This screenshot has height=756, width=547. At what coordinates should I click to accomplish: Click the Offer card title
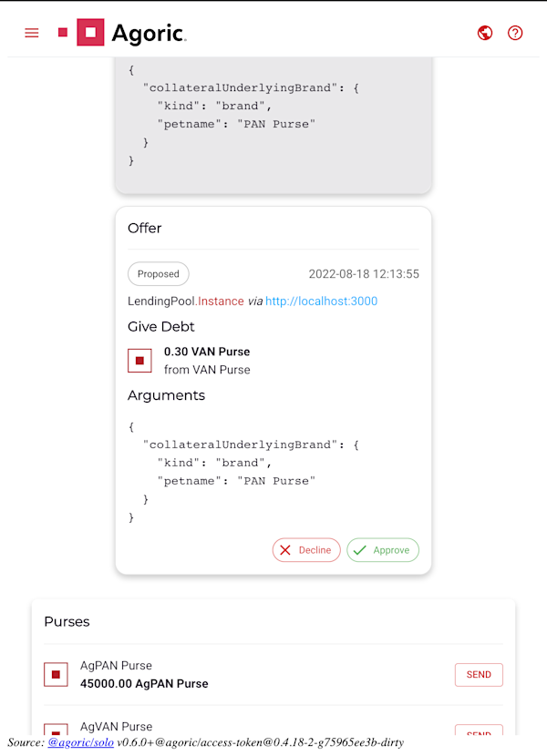144,228
